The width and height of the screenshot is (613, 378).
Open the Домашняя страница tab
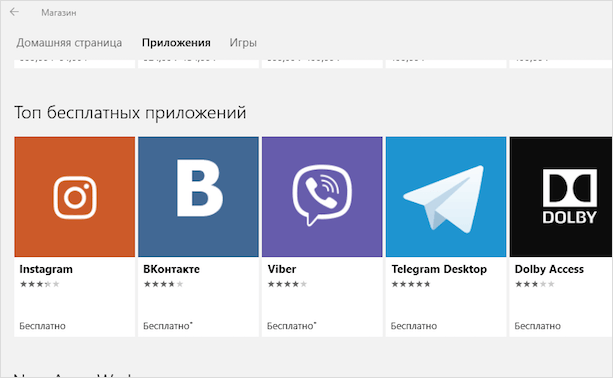pos(69,43)
